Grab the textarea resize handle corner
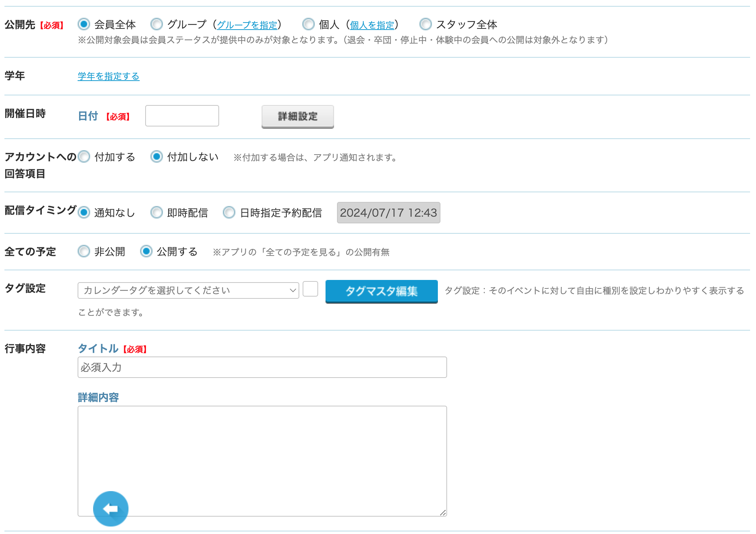 [x=443, y=513]
